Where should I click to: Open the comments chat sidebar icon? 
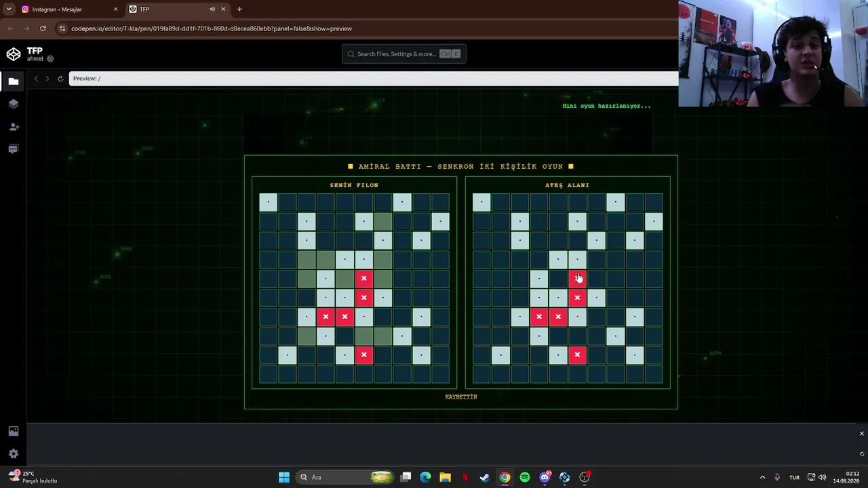[14, 149]
